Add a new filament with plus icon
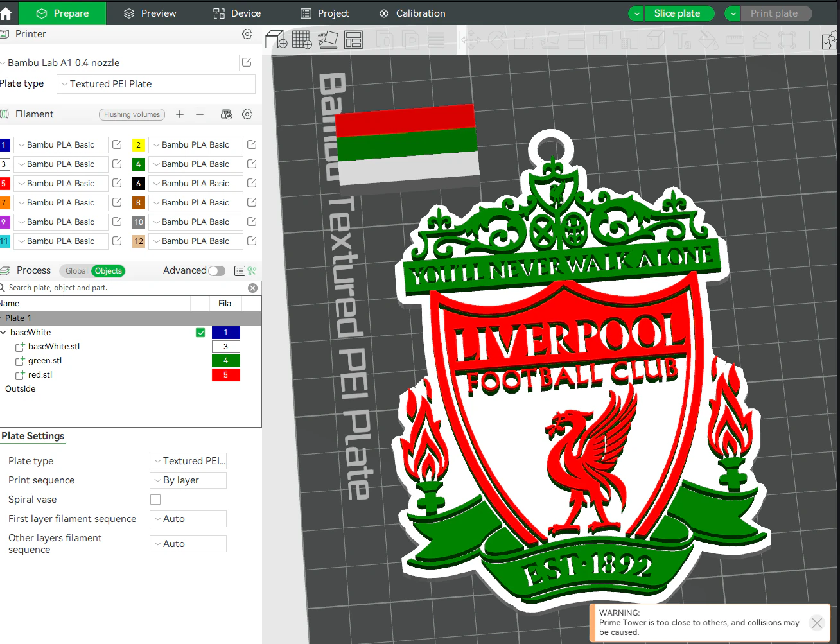The height and width of the screenshot is (644, 840). pyautogui.click(x=180, y=114)
